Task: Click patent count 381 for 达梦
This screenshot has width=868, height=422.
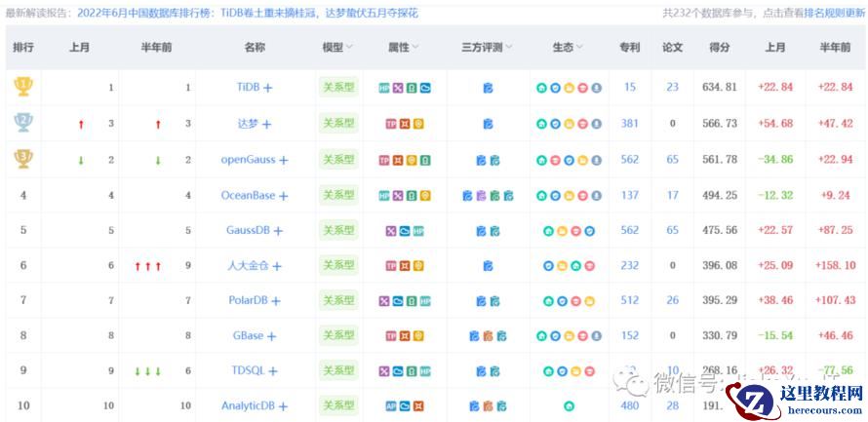Action: click(630, 124)
